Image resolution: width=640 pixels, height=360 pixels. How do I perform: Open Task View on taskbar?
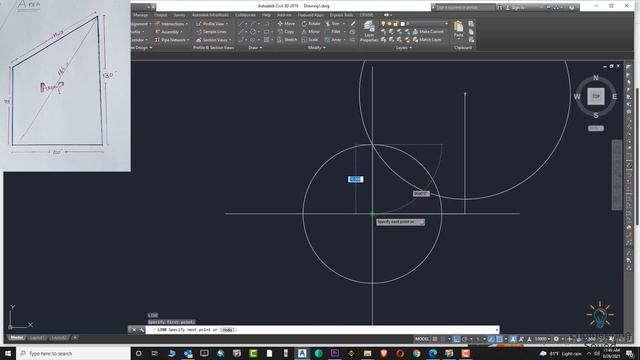(155, 353)
